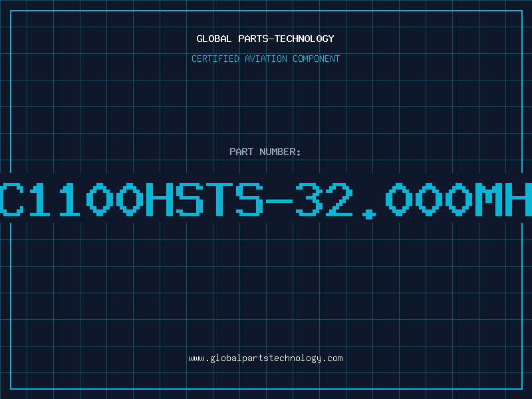532x399 pixels.
Task: Click the part number C1100HSTS-32.000MH text
Action: click(266, 200)
